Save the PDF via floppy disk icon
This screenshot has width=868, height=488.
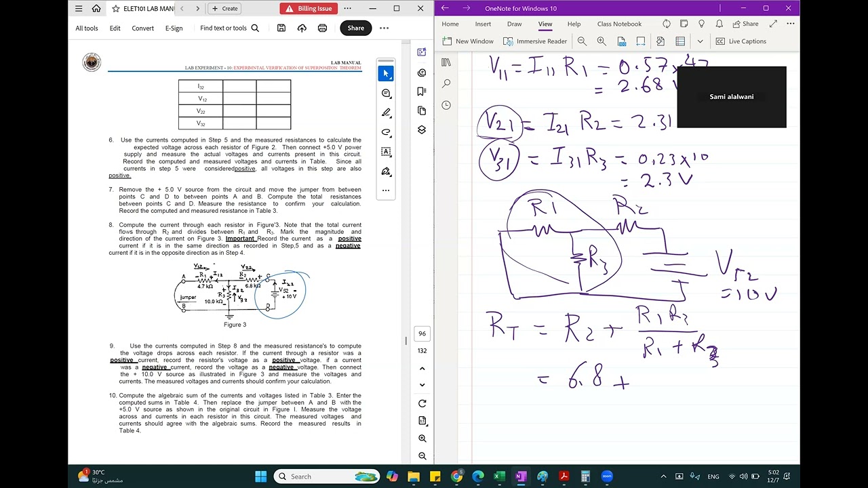pos(281,28)
